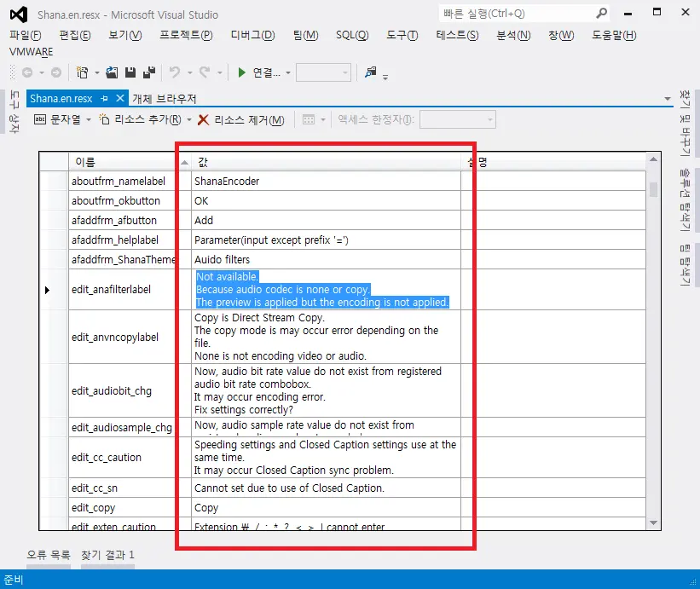
Task: Open the 편집(E) menu
Action: coord(74,35)
